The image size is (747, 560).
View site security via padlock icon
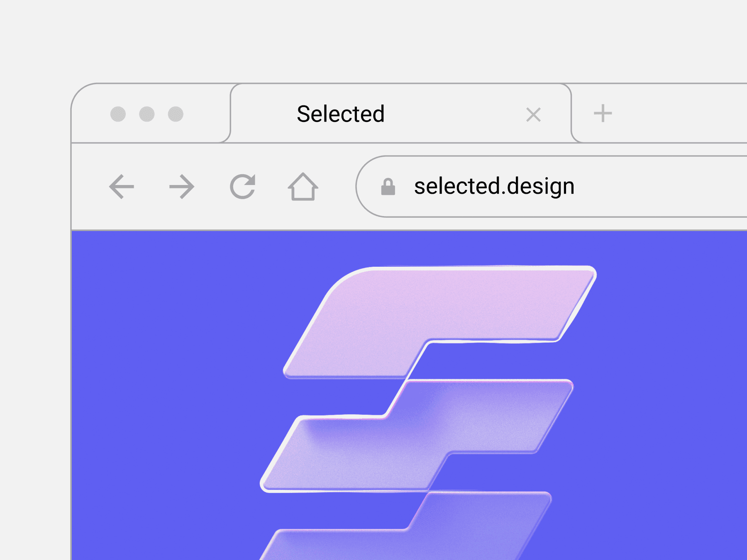pyautogui.click(x=388, y=187)
